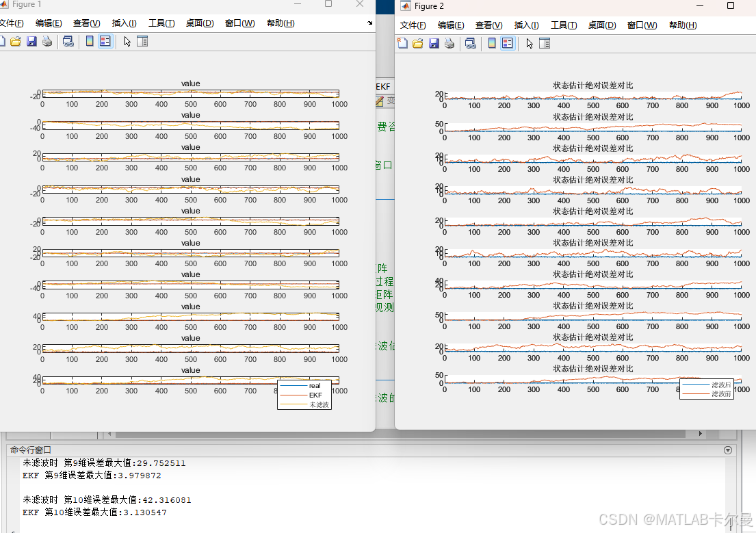
Task: Open 桌面(D) menu in Figure 1
Action: pos(200,23)
